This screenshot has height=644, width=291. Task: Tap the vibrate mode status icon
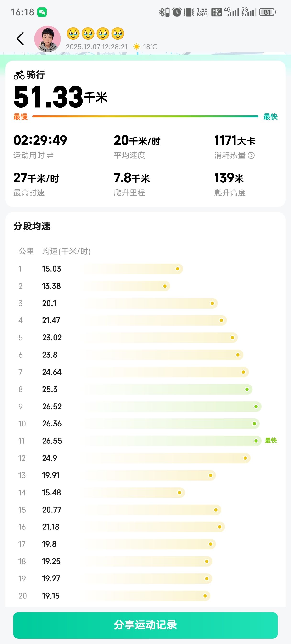tap(189, 12)
